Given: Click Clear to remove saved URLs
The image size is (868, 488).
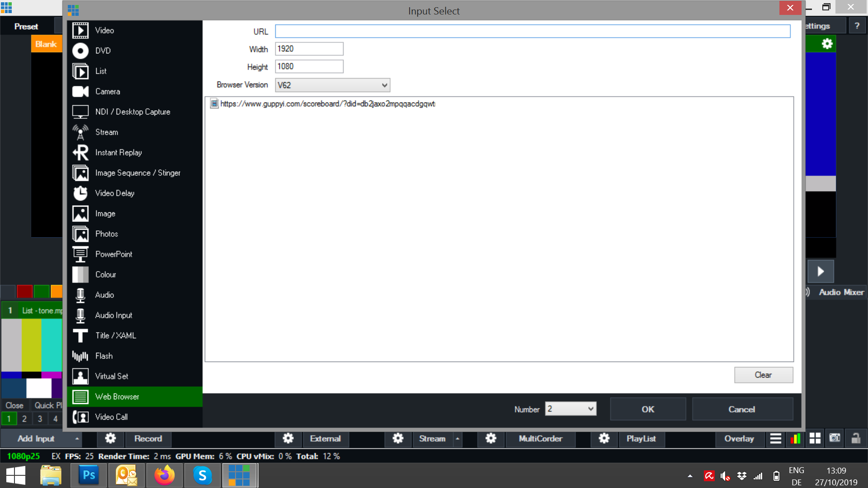Looking at the screenshot, I should pyautogui.click(x=763, y=375).
